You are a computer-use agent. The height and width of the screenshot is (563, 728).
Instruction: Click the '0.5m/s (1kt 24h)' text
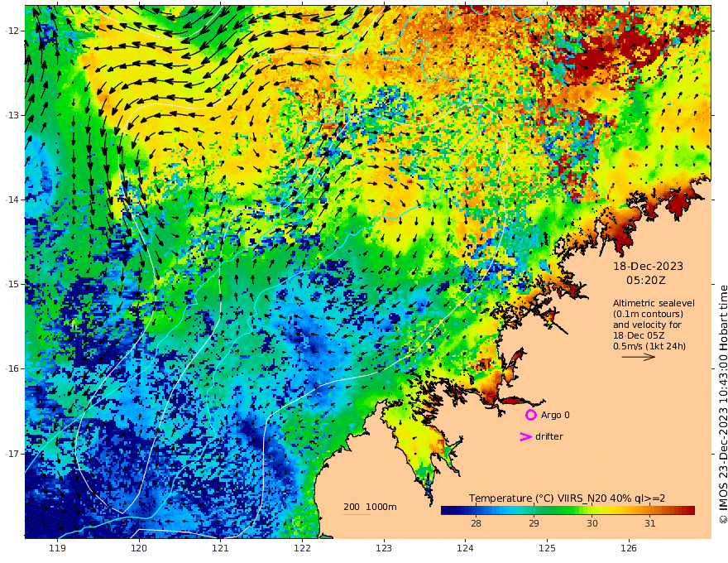click(649, 346)
